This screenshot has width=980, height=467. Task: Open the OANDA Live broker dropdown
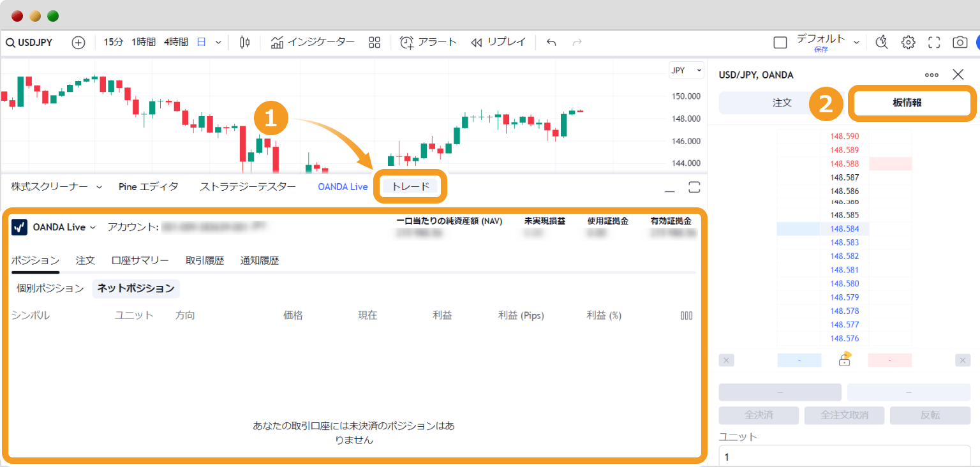tap(64, 227)
